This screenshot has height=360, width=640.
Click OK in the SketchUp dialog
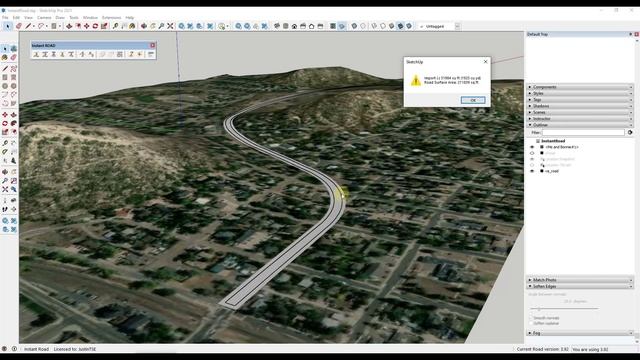coord(473,100)
